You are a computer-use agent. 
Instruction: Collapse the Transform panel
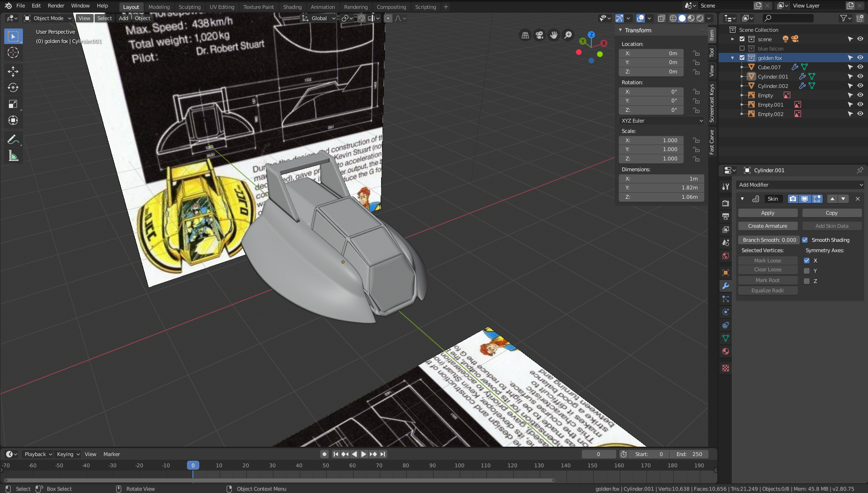pyautogui.click(x=621, y=30)
